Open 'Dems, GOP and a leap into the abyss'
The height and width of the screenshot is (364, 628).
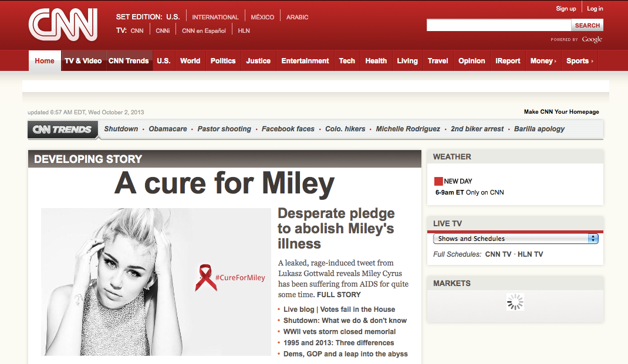click(346, 355)
